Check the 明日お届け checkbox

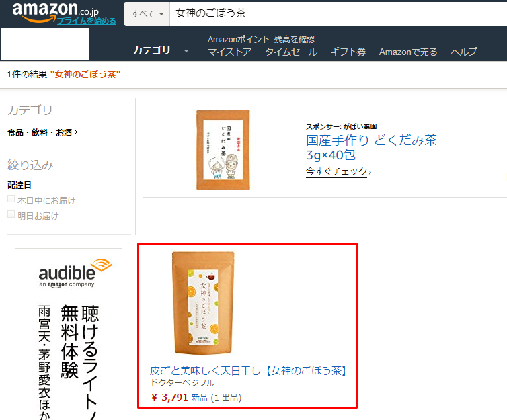tap(11, 214)
